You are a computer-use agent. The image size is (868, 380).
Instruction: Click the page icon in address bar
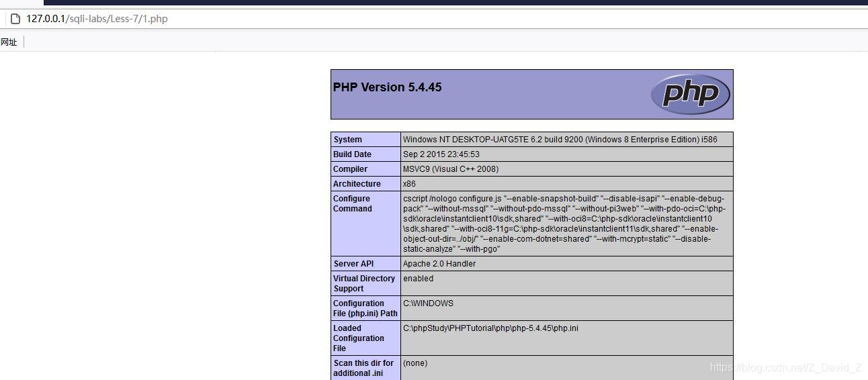(x=15, y=19)
